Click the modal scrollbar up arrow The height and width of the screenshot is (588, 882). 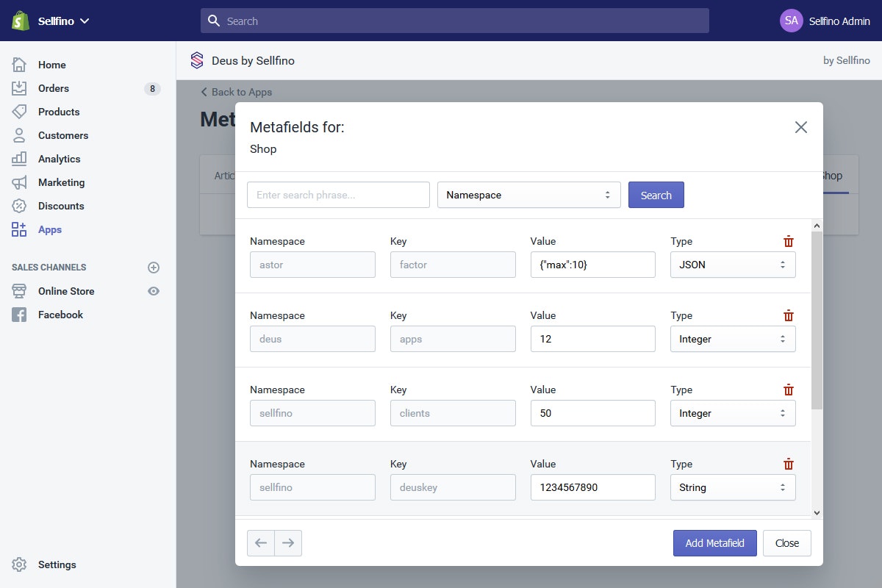pos(817,225)
